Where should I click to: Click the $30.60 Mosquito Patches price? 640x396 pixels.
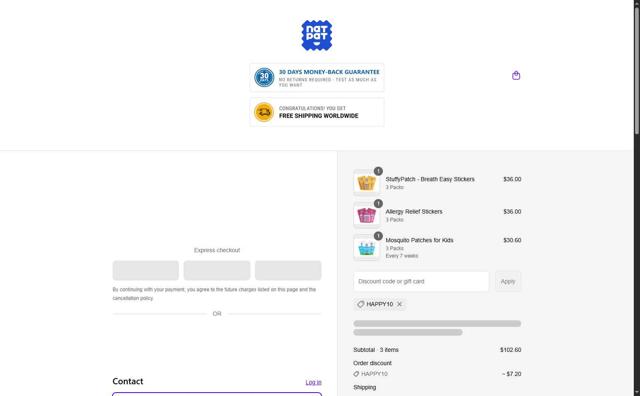click(x=512, y=240)
